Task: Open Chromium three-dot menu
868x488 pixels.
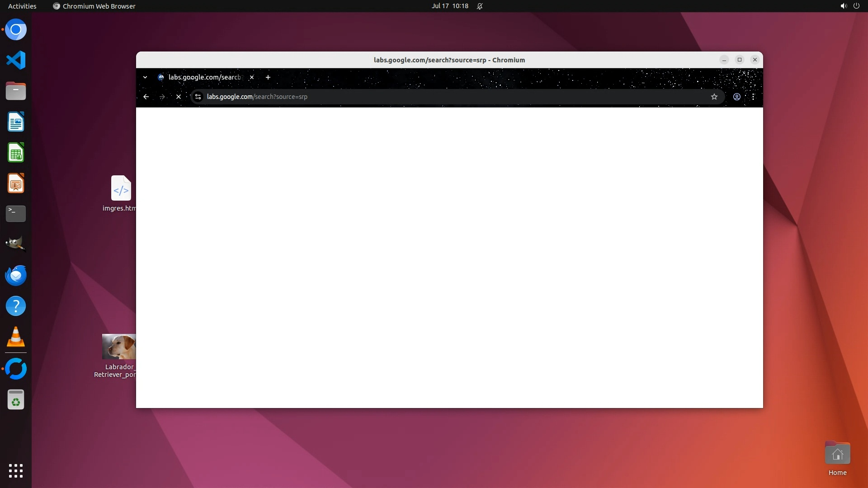Action: click(x=753, y=97)
